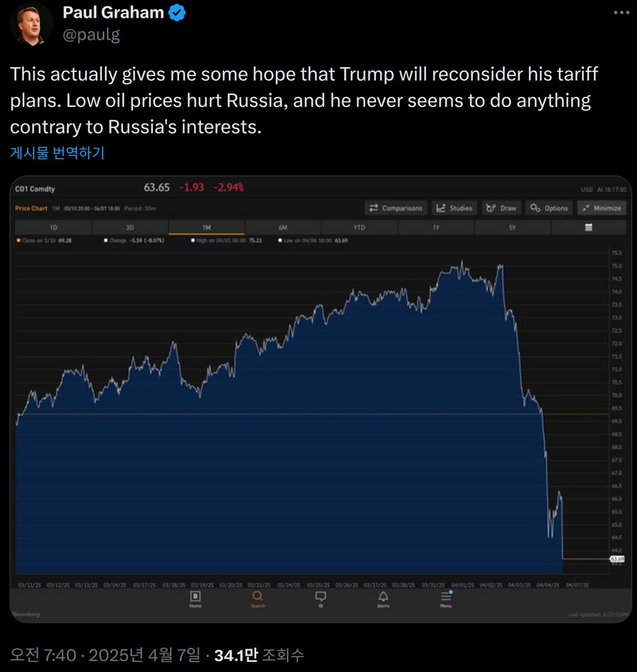Viewport: 637px width, 672px height.
Task: Click the Draw tool button
Action: 502,208
